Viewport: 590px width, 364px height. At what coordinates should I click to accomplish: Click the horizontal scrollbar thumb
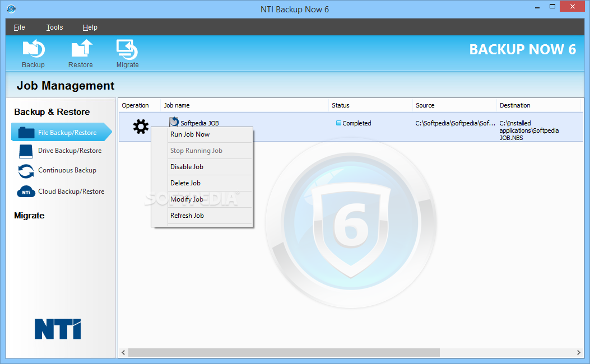[284, 352]
